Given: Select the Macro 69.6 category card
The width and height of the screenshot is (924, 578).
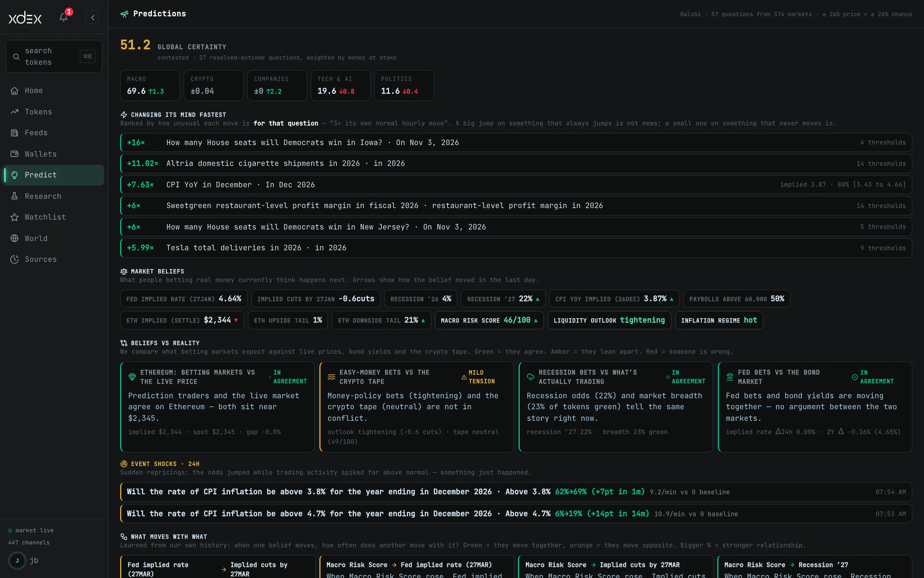Looking at the screenshot, I should 150,85.
